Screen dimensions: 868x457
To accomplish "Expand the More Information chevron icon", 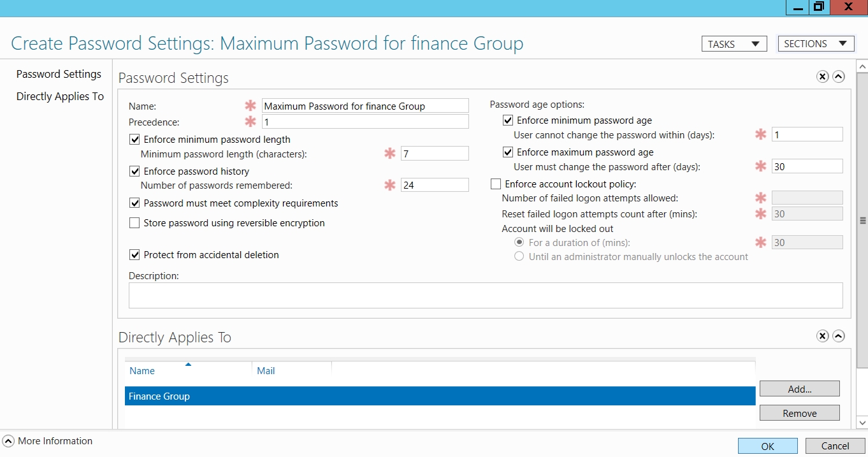I will (x=8, y=441).
